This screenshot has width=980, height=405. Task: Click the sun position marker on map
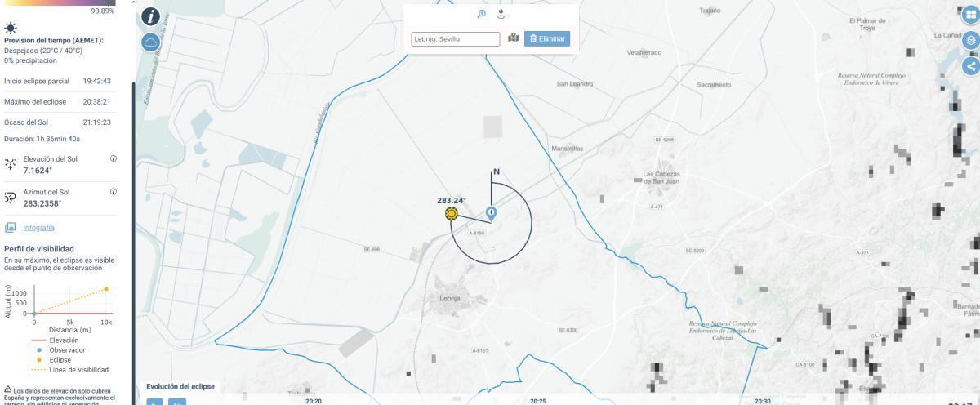pyautogui.click(x=451, y=213)
